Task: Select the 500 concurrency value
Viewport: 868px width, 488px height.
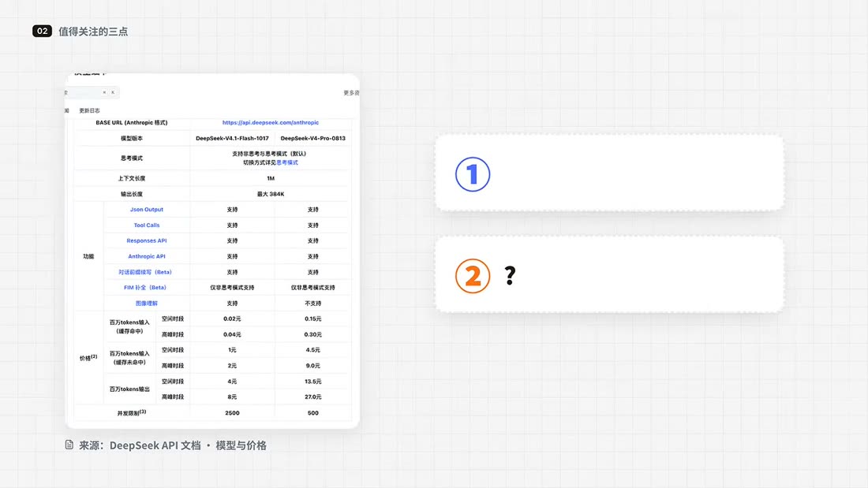Action: [312, 413]
